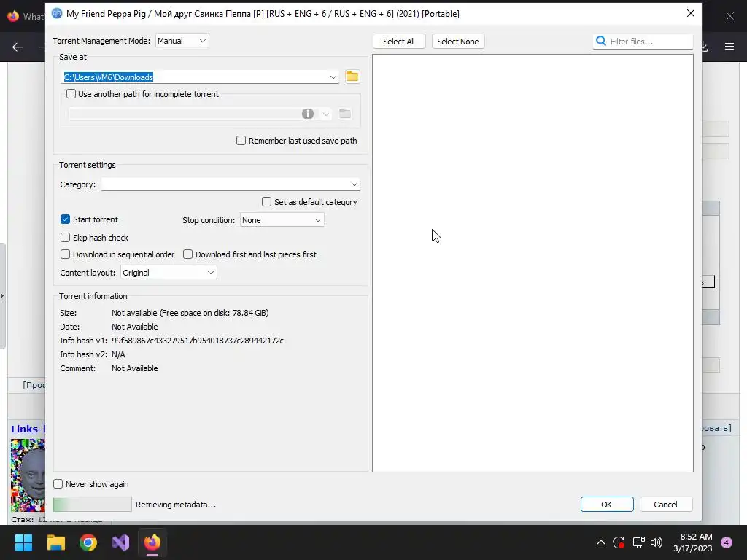Screen dimensions: 747x560
Task: Click Select None files button
Action: pyautogui.click(x=458, y=42)
